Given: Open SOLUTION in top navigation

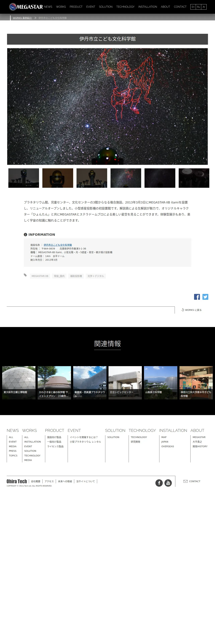Looking at the screenshot, I should point(106,7).
